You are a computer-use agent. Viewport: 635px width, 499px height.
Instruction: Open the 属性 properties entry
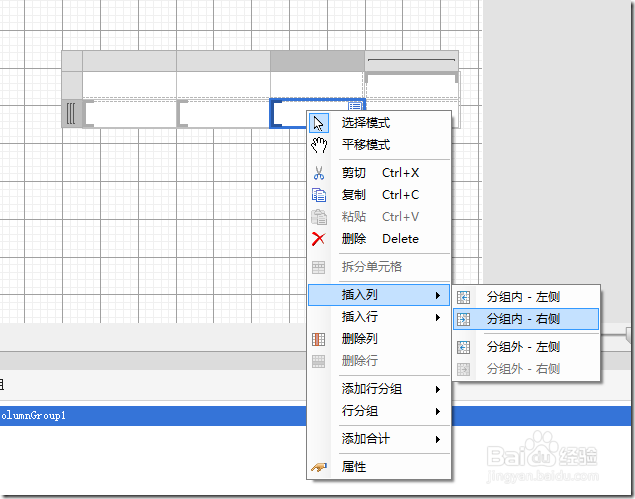click(x=379, y=467)
